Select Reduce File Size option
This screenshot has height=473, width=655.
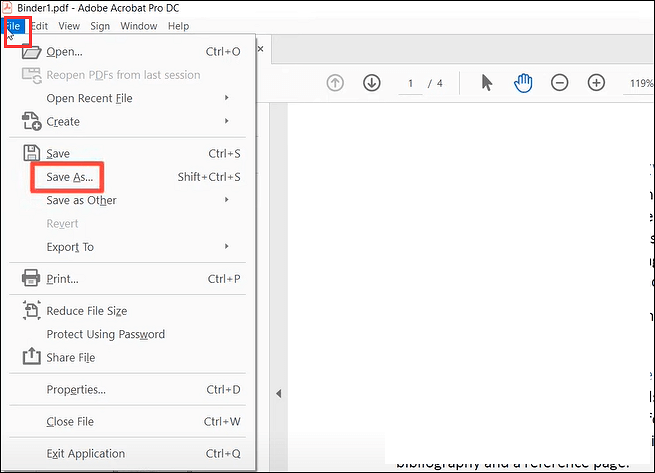tap(86, 311)
